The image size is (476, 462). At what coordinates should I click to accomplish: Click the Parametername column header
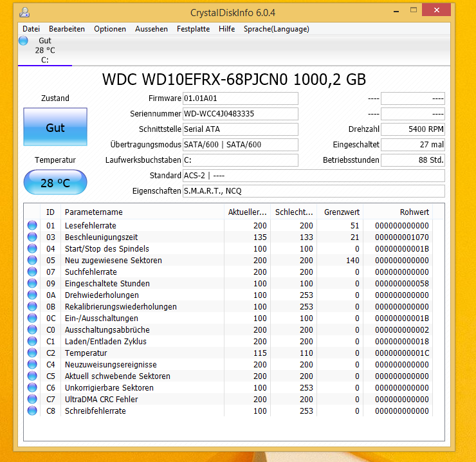(x=142, y=212)
